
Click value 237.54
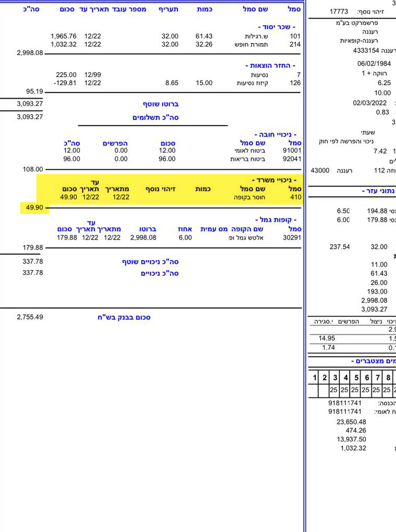tap(339, 247)
